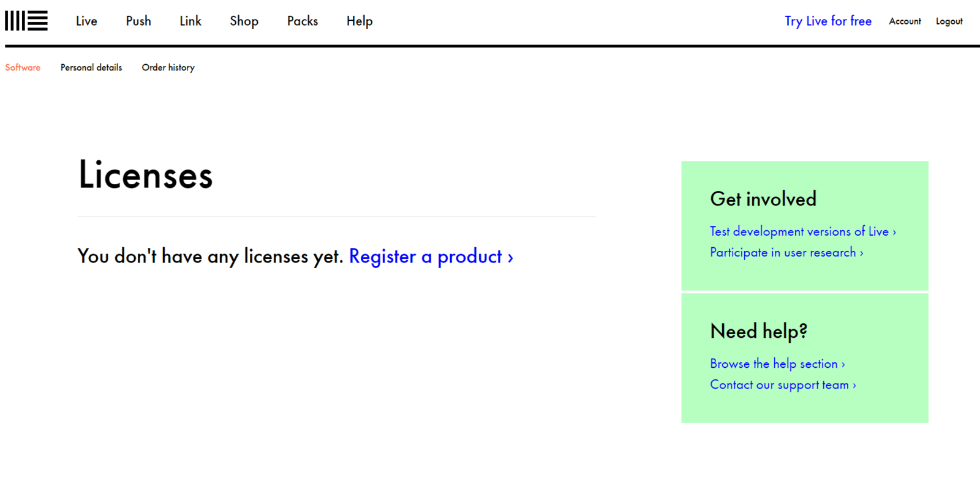980x481 pixels.
Task: Click Register a product link
Action: [431, 256]
